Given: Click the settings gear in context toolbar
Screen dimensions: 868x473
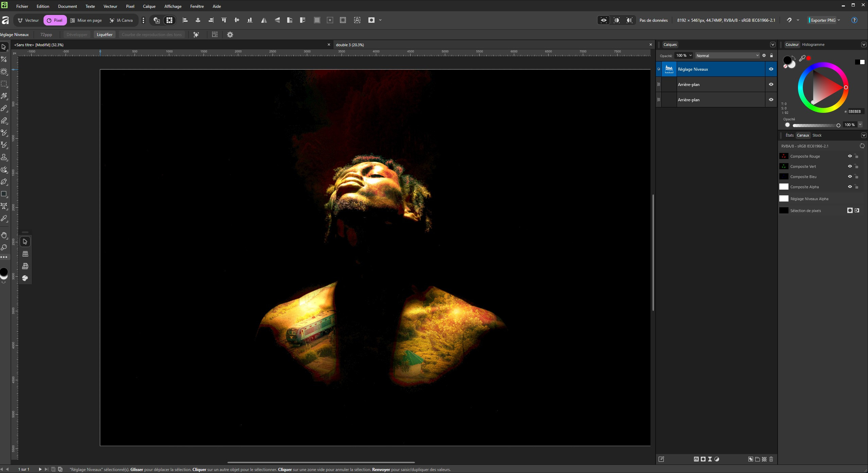Looking at the screenshot, I should tap(230, 35).
